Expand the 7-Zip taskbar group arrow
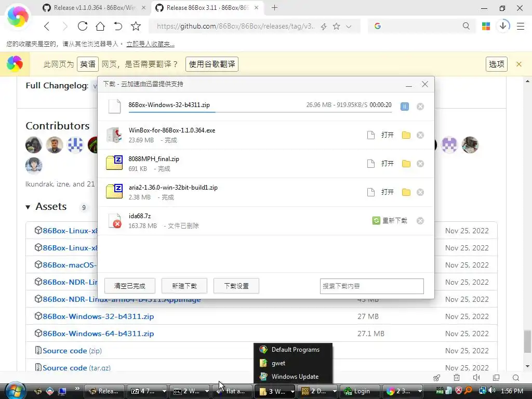The image size is (532, 399). 164,391
